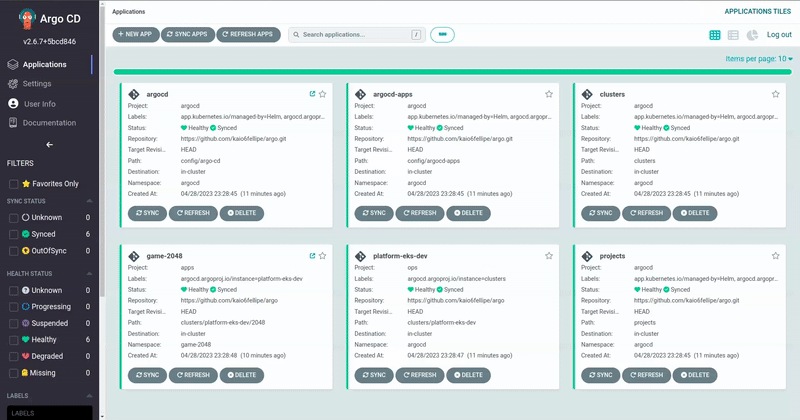Collapse the Health Status filter section
This screenshot has height=420, width=800.
click(89, 274)
